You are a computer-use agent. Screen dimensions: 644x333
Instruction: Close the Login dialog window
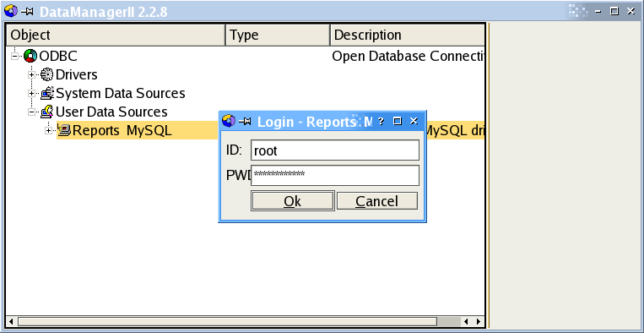[x=414, y=121]
